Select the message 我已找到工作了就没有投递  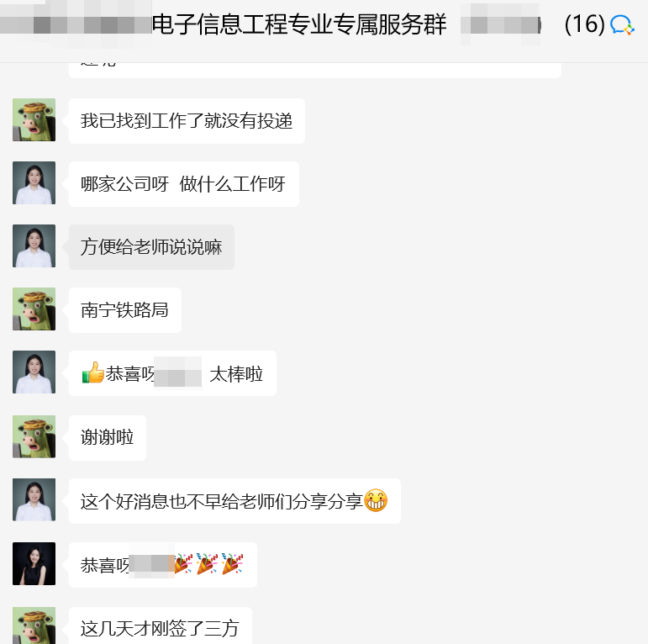coord(187,121)
